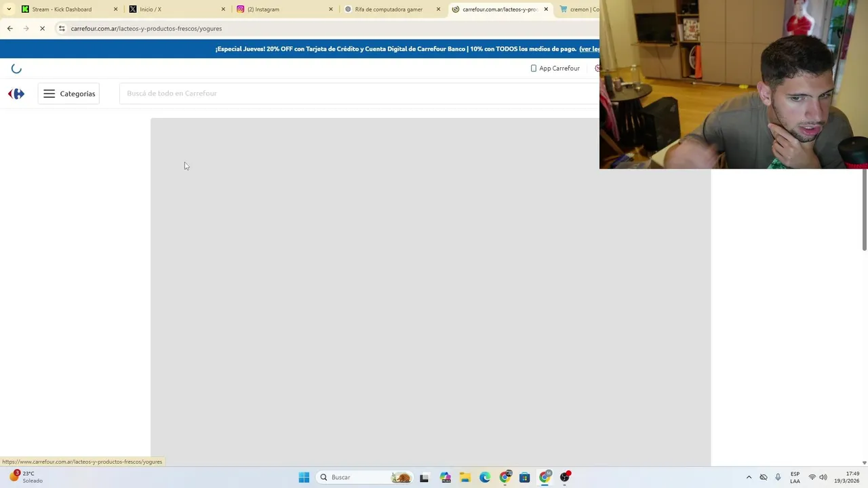
Task: Open OBS Studio from the taskbar
Action: 565,477
